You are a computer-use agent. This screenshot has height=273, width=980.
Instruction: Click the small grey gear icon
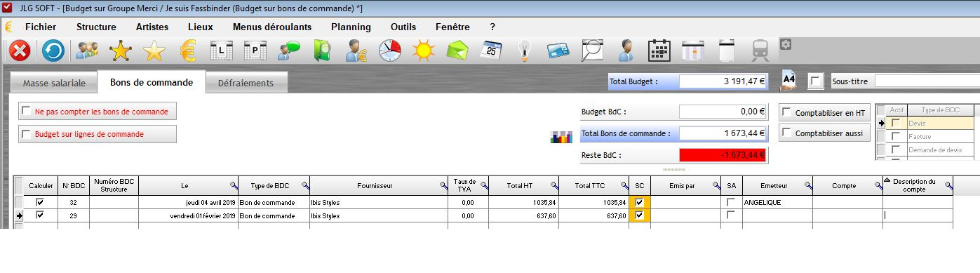(786, 44)
